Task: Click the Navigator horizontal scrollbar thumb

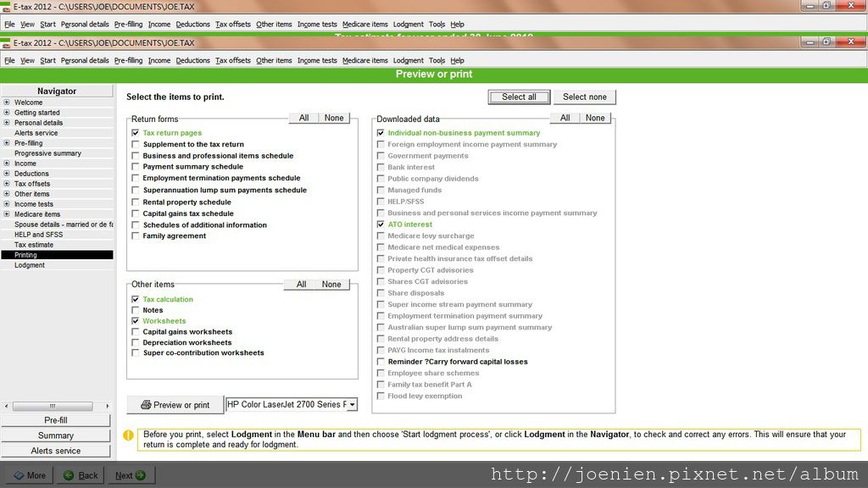Action: click(53, 406)
